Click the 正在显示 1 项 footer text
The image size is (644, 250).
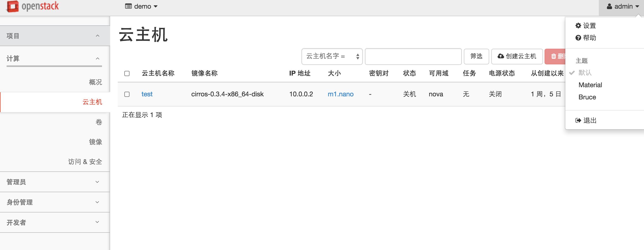(x=142, y=115)
